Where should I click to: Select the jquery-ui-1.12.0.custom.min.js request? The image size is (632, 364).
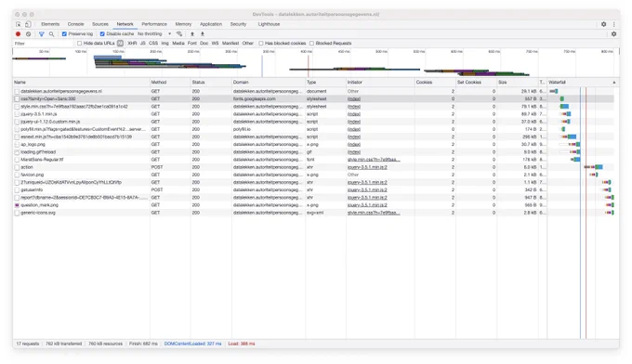point(313,122)
